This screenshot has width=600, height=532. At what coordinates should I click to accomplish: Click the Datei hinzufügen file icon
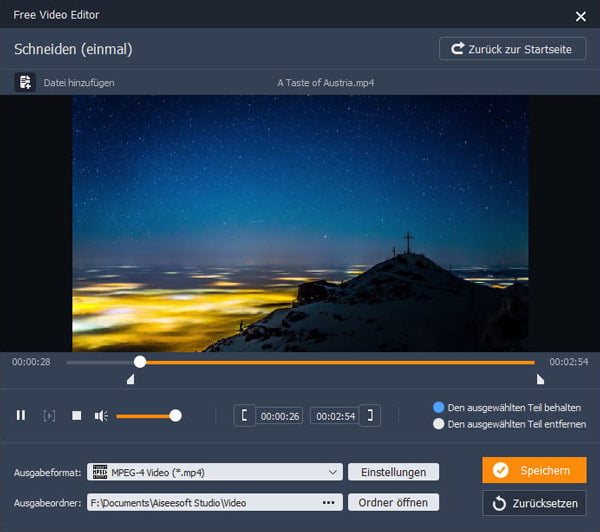[25, 82]
